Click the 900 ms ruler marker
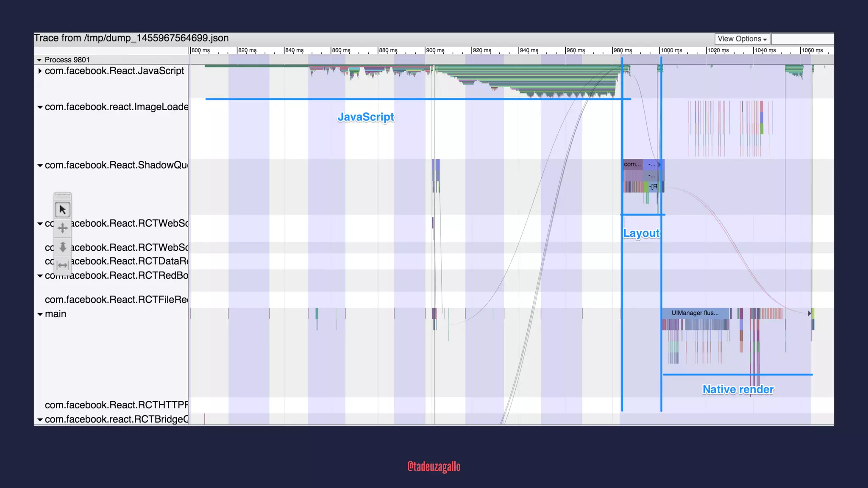 pyautogui.click(x=435, y=50)
